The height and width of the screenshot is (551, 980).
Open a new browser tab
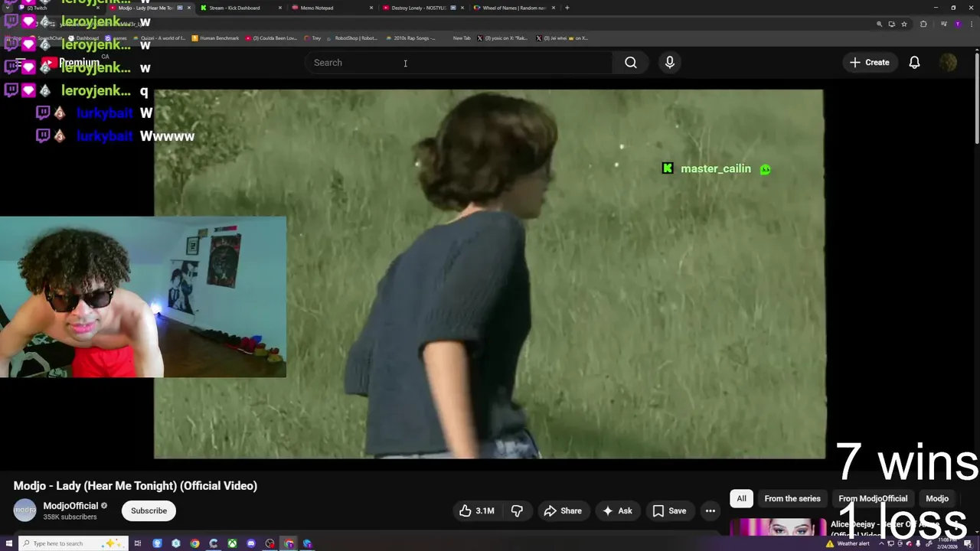(567, 8)
